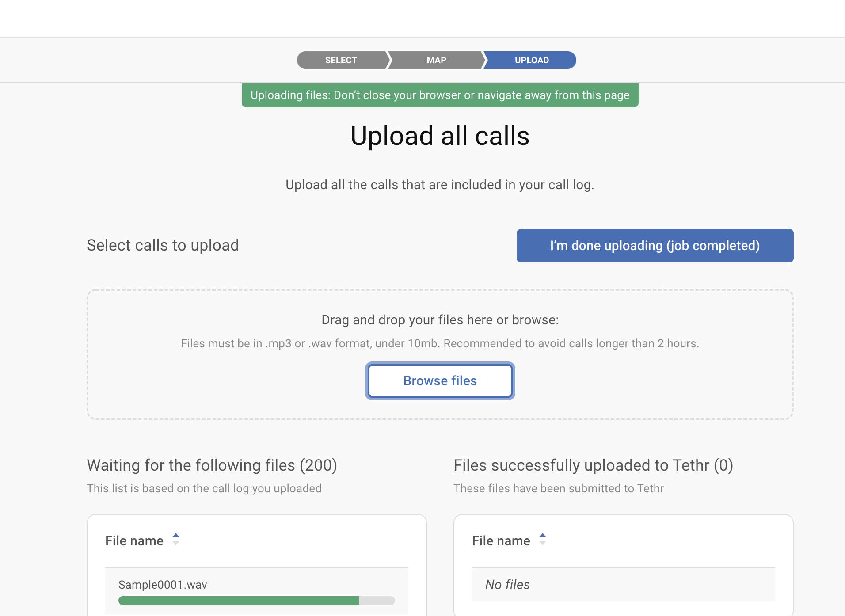
Task: Click "These files have been submitted to Tethr" subtitle
Action: (x=558, y=488)
